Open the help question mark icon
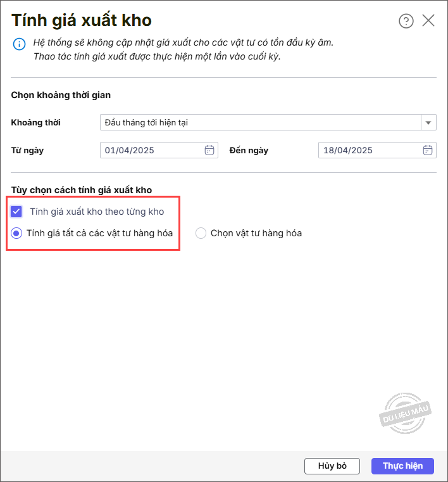 (x=406, y=21)
